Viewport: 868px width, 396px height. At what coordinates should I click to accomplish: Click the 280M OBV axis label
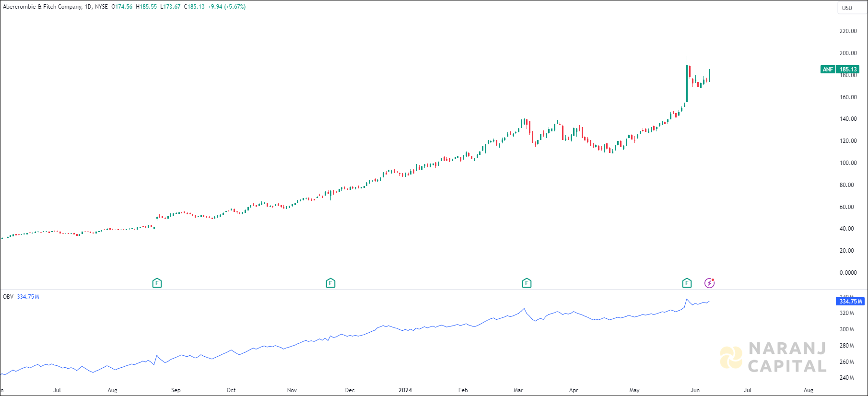coord(846,346)
